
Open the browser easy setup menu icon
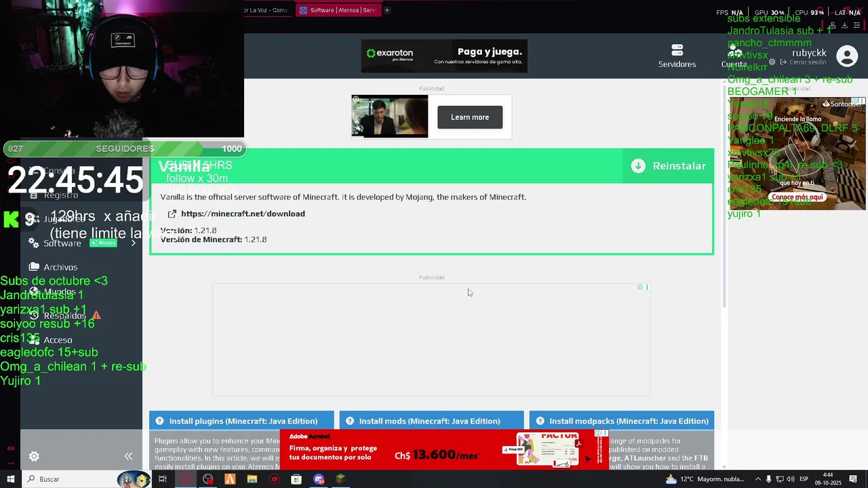point(856,26)
